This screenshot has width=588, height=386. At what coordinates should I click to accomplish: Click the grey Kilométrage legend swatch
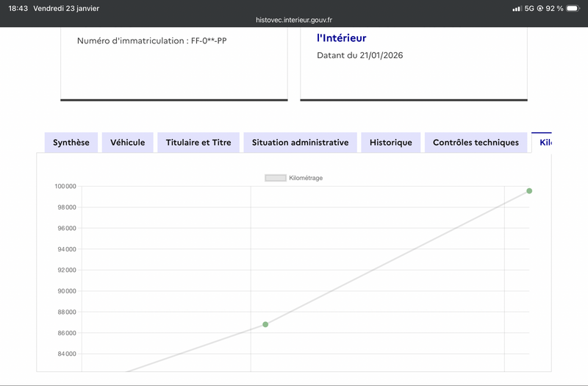[276, 178]
